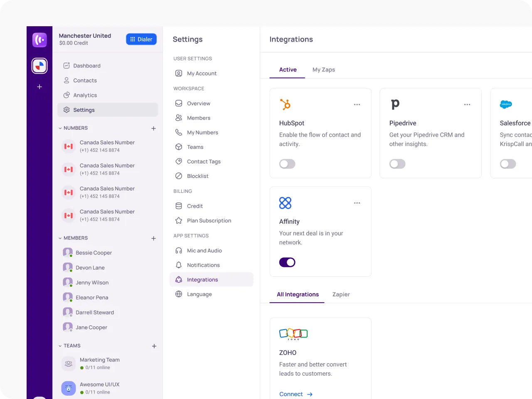The height and width of the screenshot is (399, 532).
Task: Switch to the Zapier tab
Action: point(341,295)
